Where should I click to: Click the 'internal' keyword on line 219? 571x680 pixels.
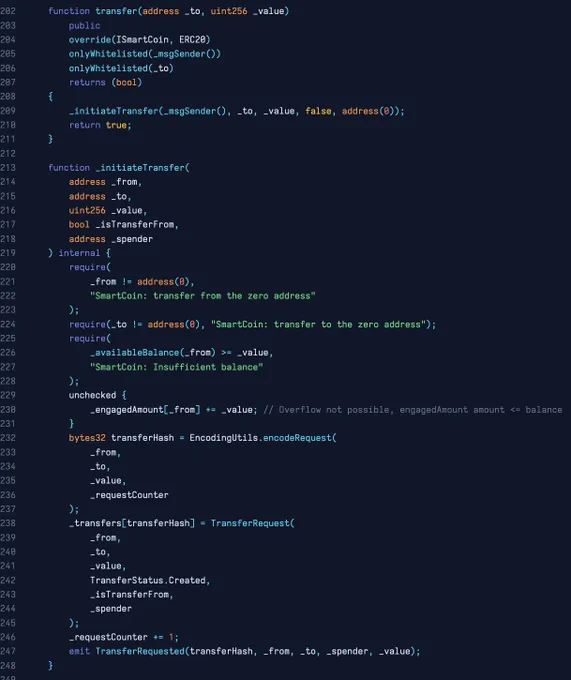79,253
